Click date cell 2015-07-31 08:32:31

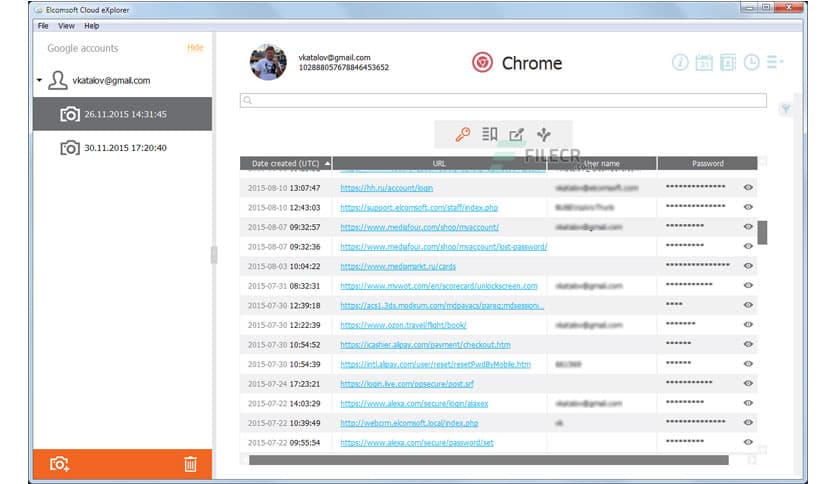(284, 286)
